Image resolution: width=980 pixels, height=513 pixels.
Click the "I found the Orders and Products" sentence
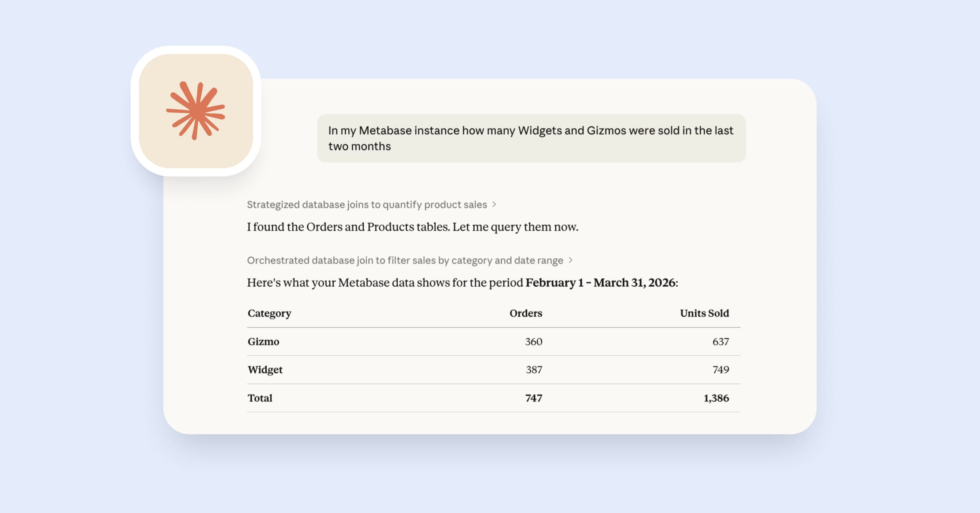point(412,227)
